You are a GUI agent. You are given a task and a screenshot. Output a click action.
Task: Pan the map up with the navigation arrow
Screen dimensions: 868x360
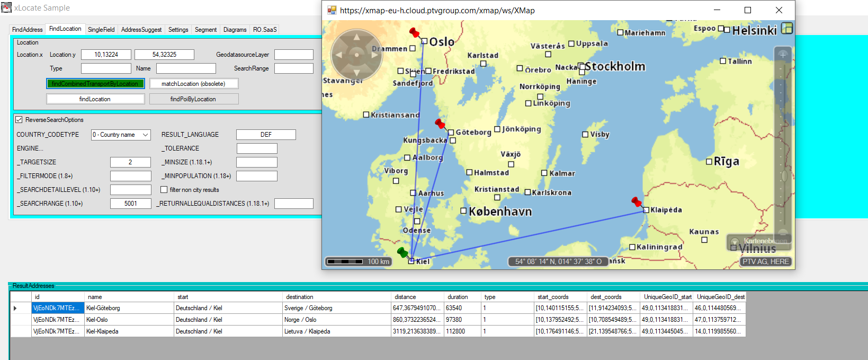point(356,37)
